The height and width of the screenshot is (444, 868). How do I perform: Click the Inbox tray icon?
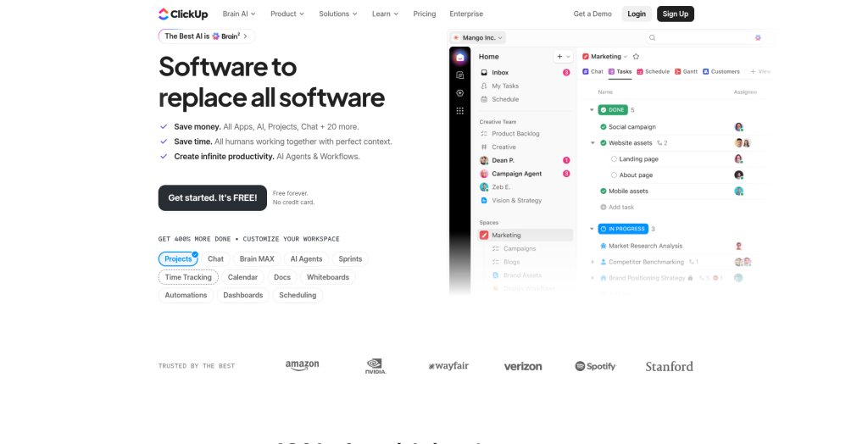click(x=484, y=73)
